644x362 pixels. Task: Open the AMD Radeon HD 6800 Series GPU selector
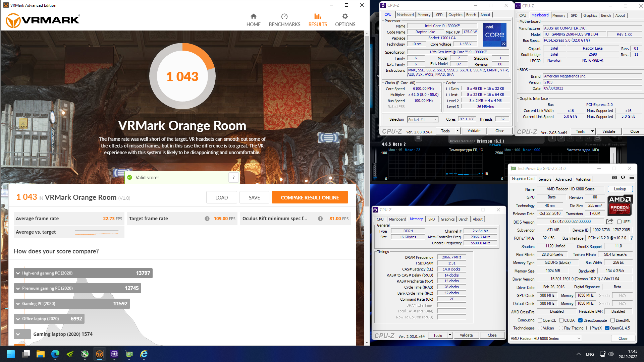pos(545,339)
